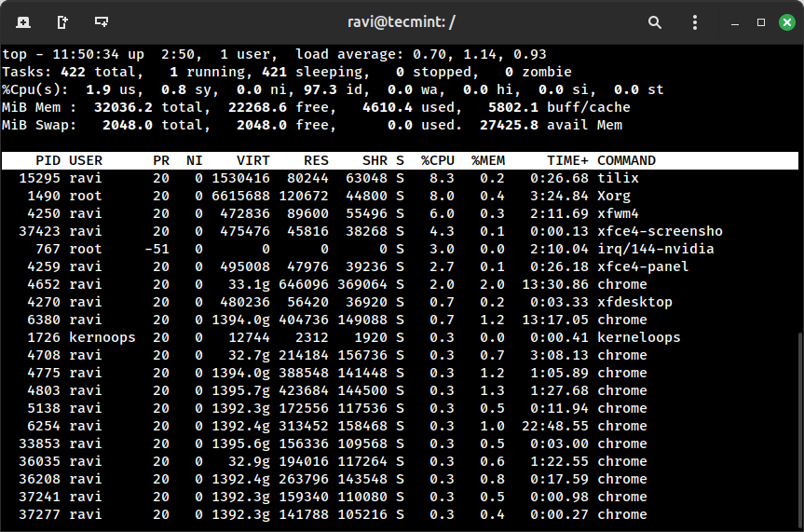Open the terminal search (magnifier icon)

click(x=655, y=21)
